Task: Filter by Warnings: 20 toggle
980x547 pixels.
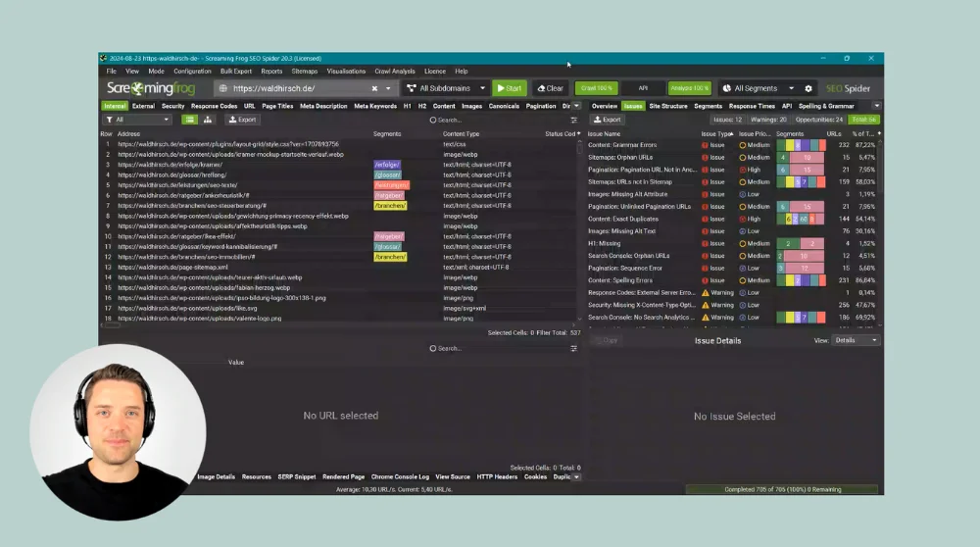Action: coord(768,120)
